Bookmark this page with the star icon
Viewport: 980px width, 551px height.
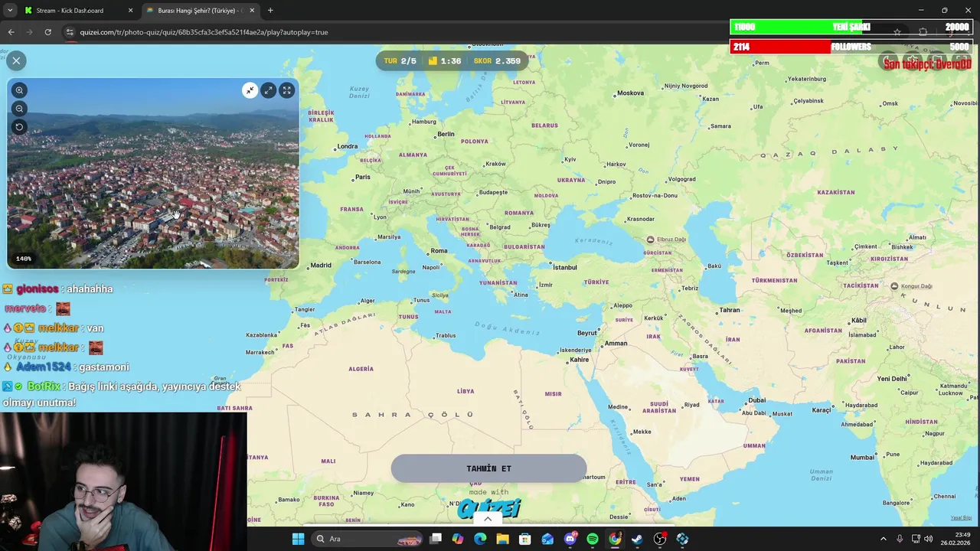click(897, 32)
